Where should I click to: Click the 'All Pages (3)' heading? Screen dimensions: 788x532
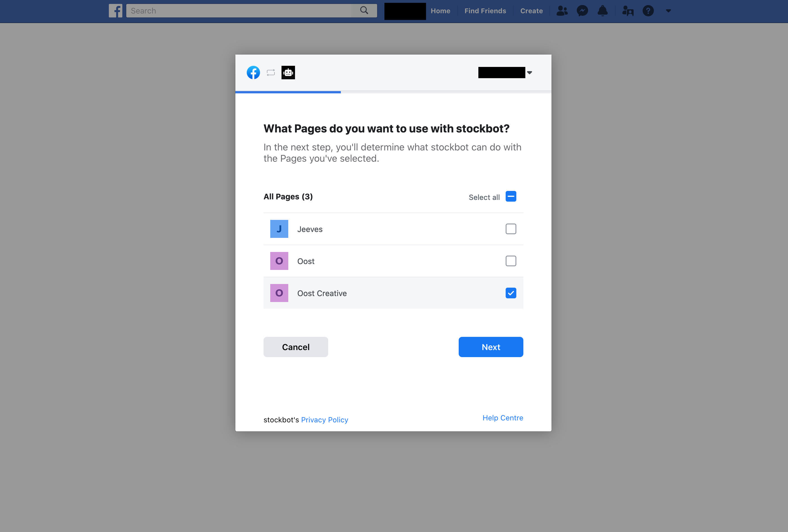[288, 197]
